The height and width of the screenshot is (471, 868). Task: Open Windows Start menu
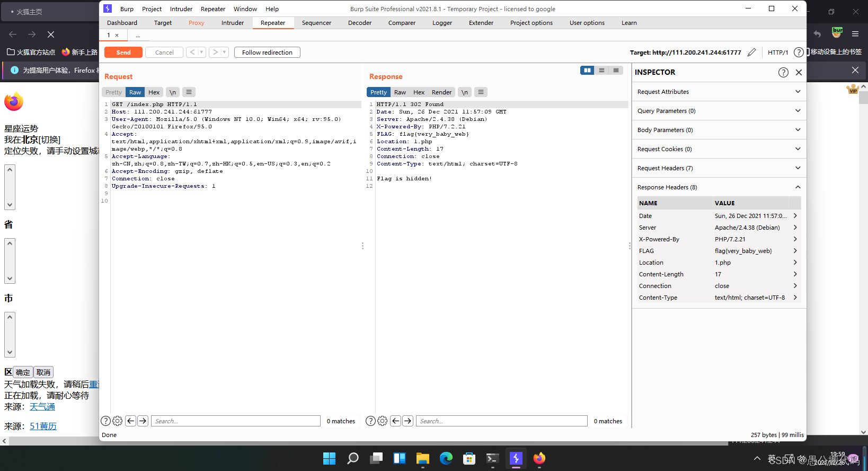329,458
